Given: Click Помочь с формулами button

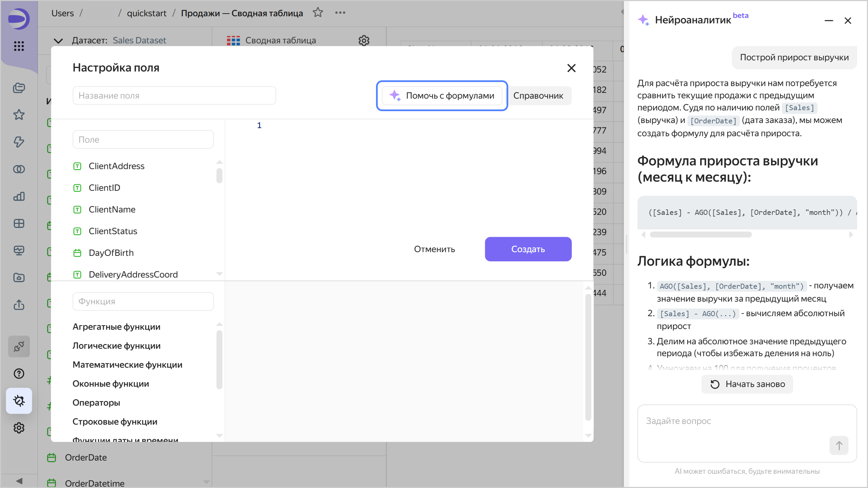Looking at the screenshot, I should click(442, 96).
